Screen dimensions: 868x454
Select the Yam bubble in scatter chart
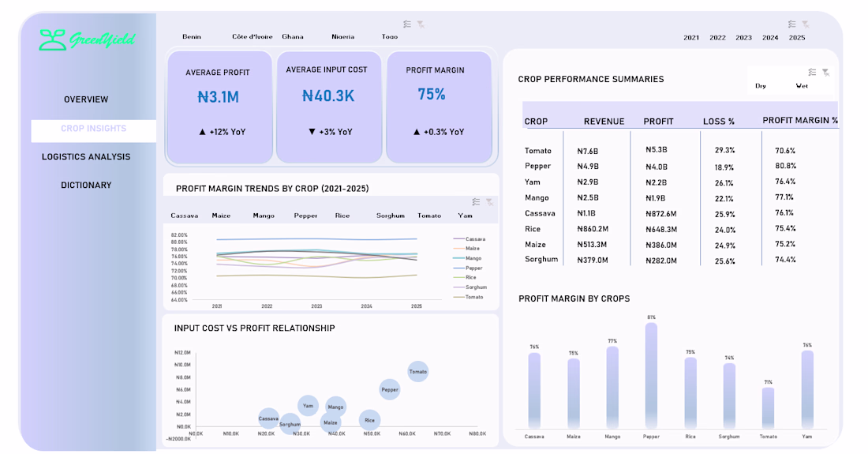click(x=308, y=406)
